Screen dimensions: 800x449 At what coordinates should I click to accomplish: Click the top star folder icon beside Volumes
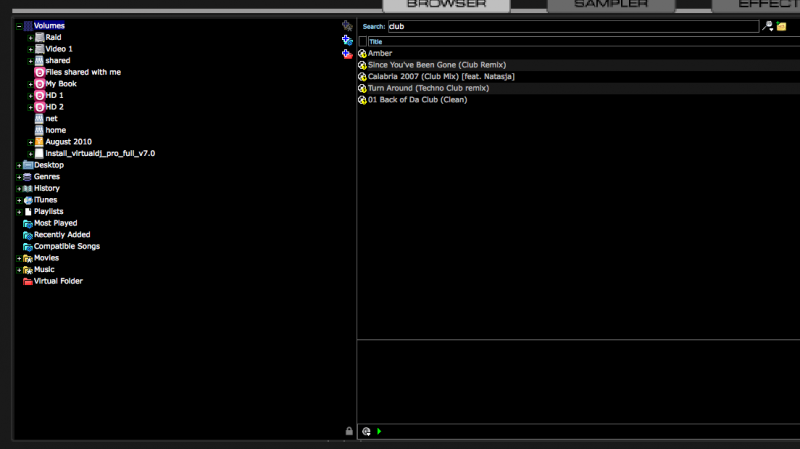pos(347,26)
